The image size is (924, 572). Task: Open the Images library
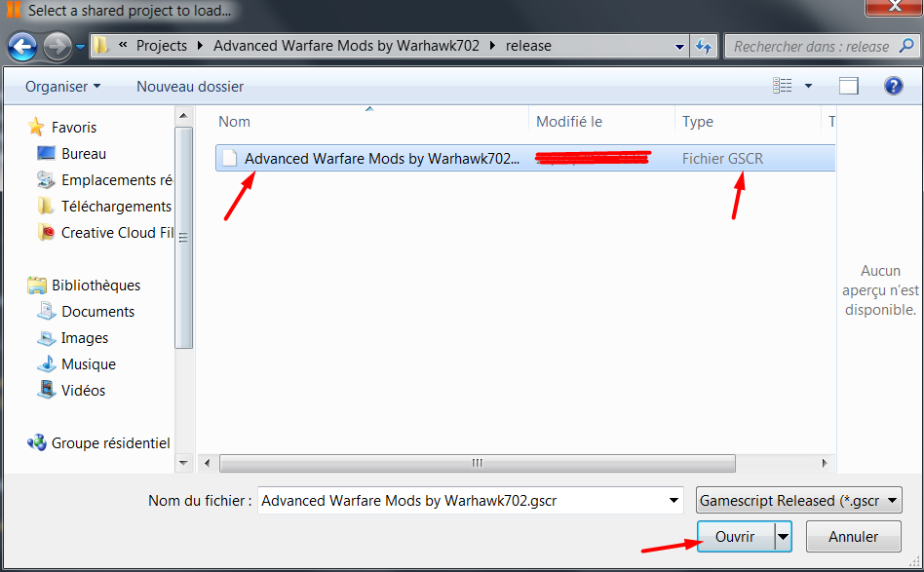(85, 338)
